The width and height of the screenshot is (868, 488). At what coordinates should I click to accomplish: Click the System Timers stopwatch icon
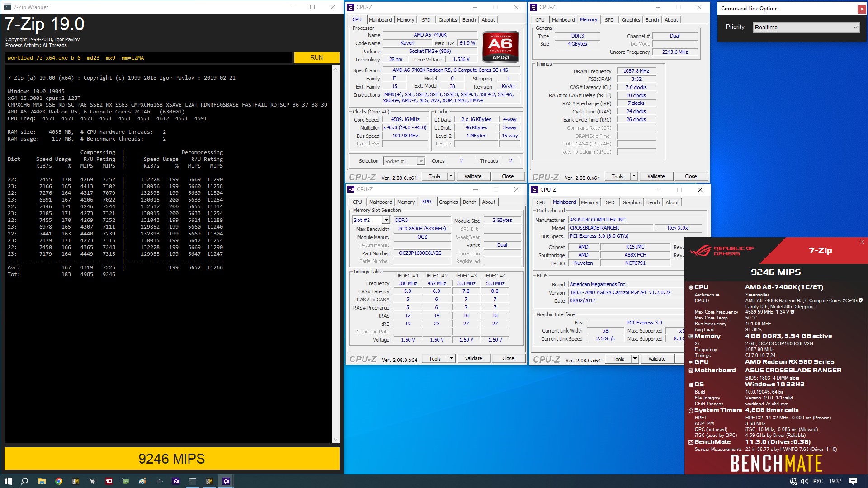click(x=691, y=410)
